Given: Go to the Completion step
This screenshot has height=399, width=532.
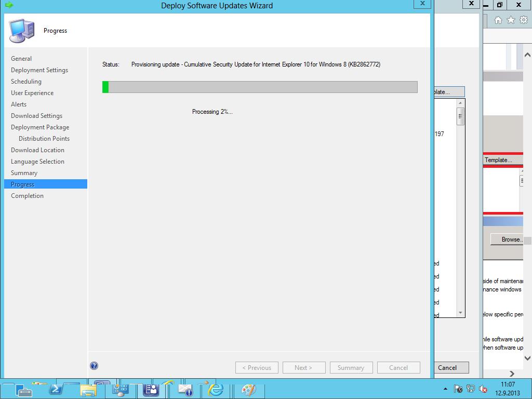Looking at the screenshot, I should (27, 196).
